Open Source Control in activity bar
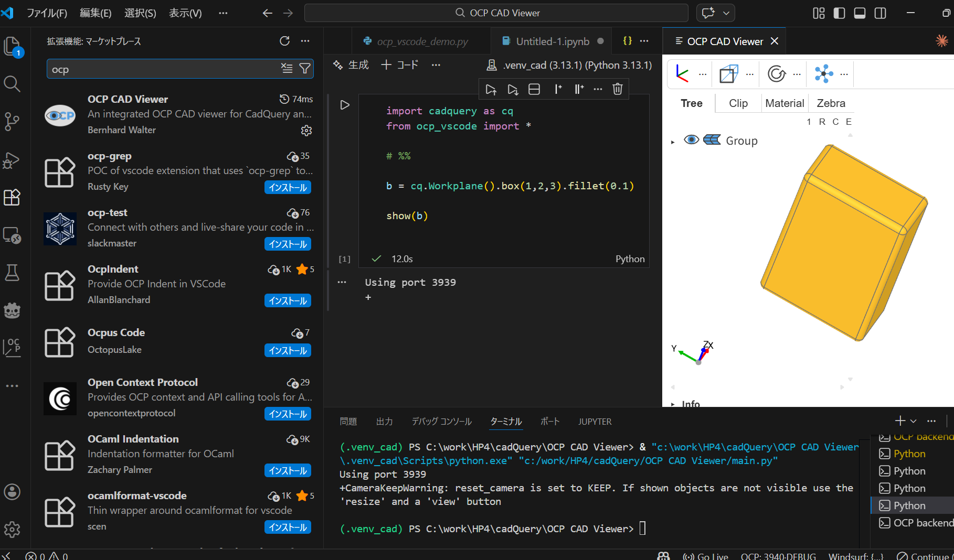954x560 pixels. coord(12,122)
